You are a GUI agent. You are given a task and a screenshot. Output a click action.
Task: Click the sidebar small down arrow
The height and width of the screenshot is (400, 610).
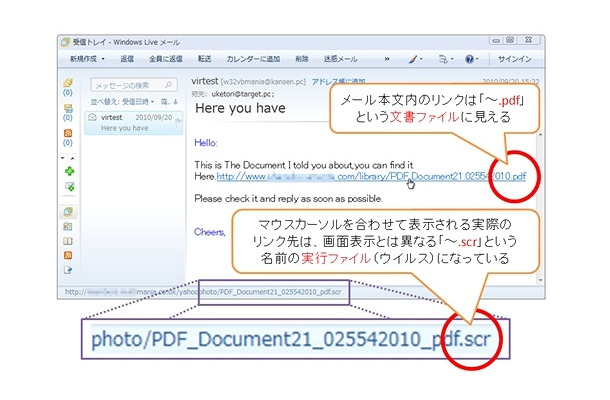click(63, 158)
